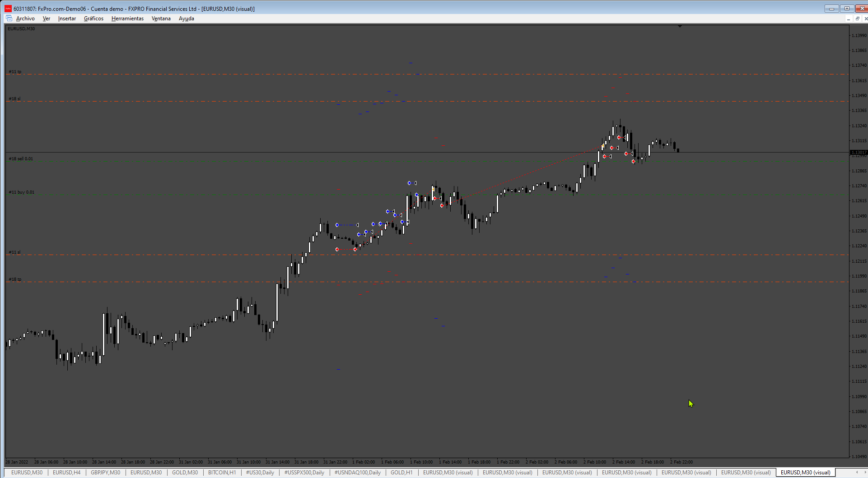Switch to the #USNDAQ100,Daily chart tab
The width and height of the screenshot is (868, 478).
tap(358, 473)
